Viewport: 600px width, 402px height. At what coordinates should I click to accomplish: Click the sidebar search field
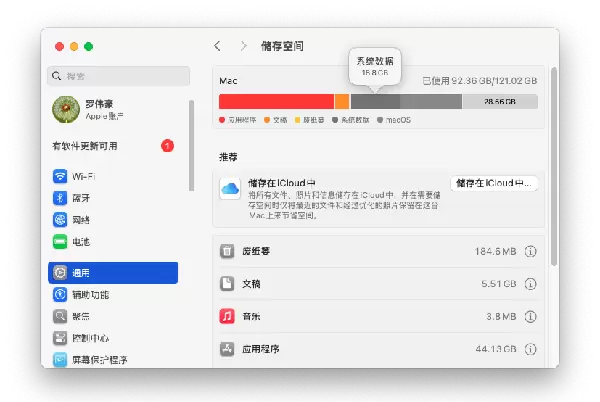[x=118, y=76]
